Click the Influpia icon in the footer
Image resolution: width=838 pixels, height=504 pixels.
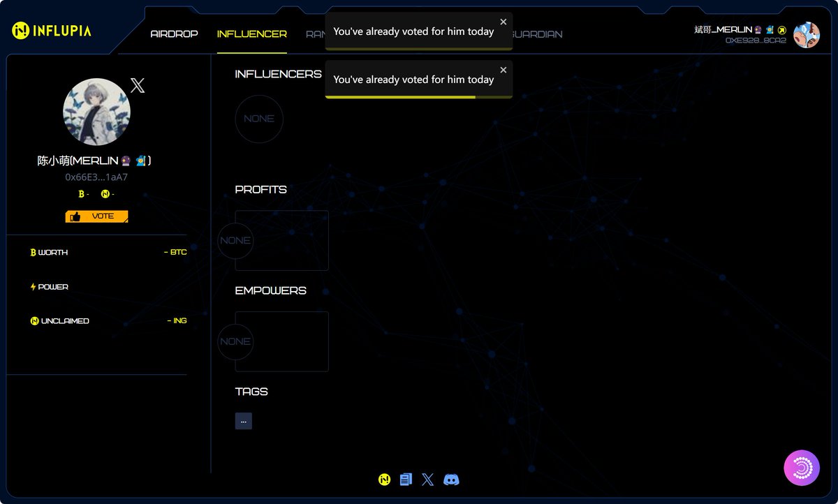pos(384,480)
